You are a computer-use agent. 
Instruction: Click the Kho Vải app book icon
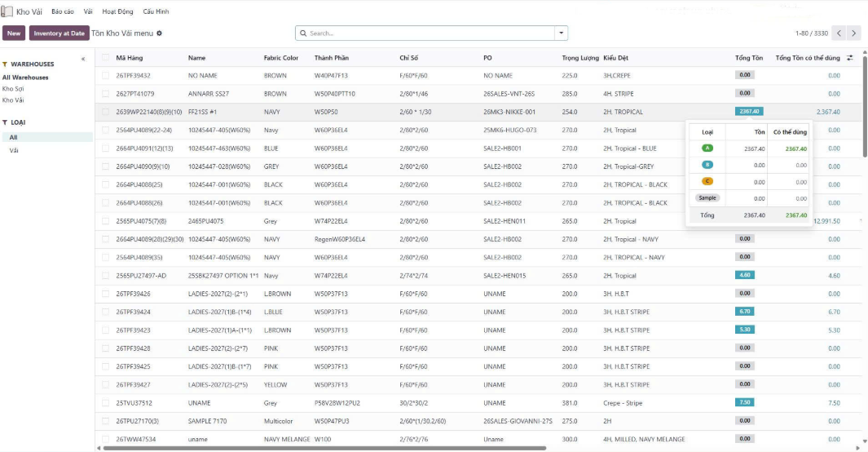pyautogui.click(x=7, y=12)
